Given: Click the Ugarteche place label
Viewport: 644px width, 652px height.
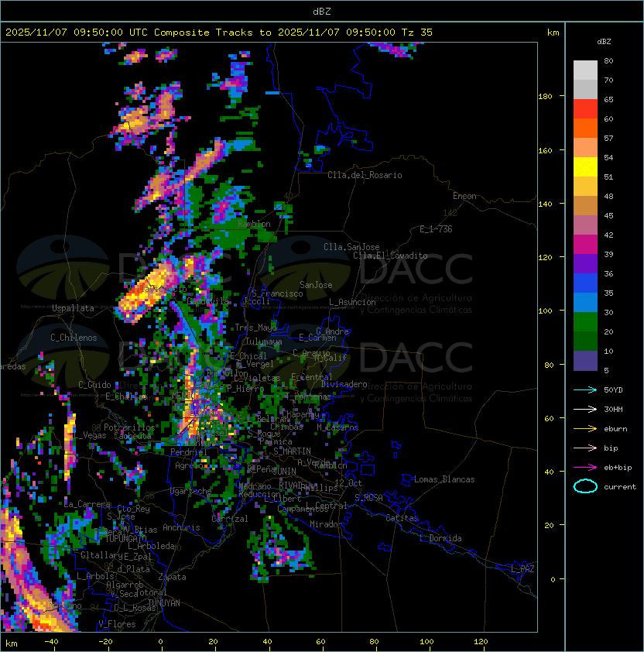Looking at the screenshot, I should (190, 491).
